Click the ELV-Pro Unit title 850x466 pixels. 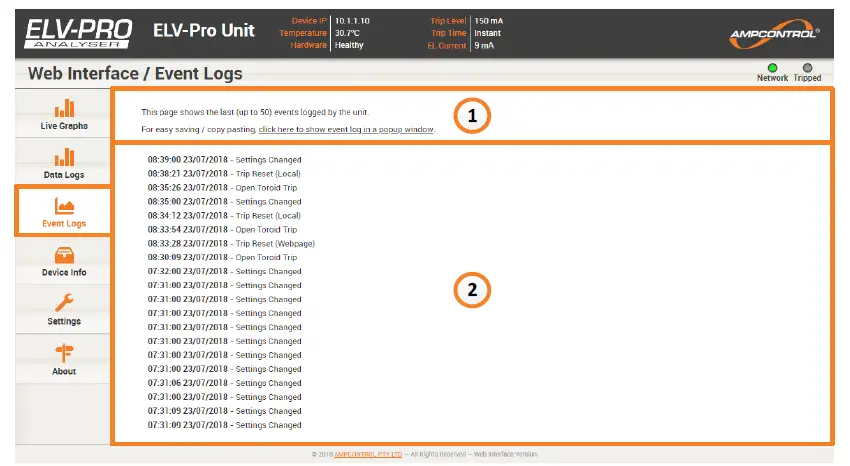pyautogui.click(x=203, y=30)
